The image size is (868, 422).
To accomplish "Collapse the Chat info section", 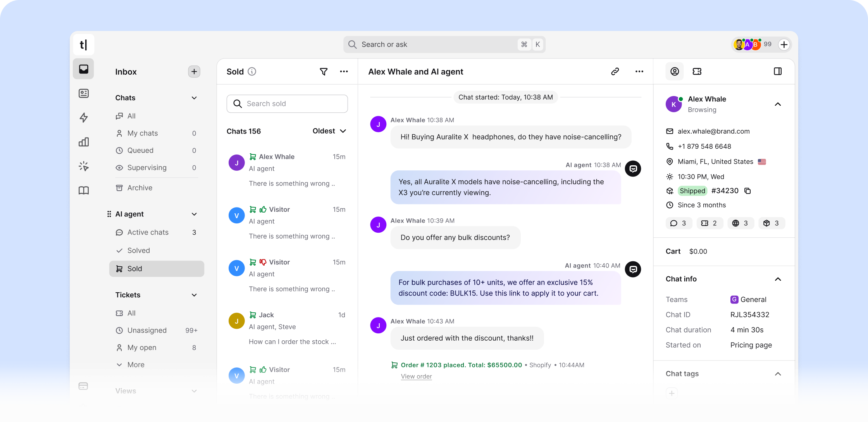I will 778,279.
